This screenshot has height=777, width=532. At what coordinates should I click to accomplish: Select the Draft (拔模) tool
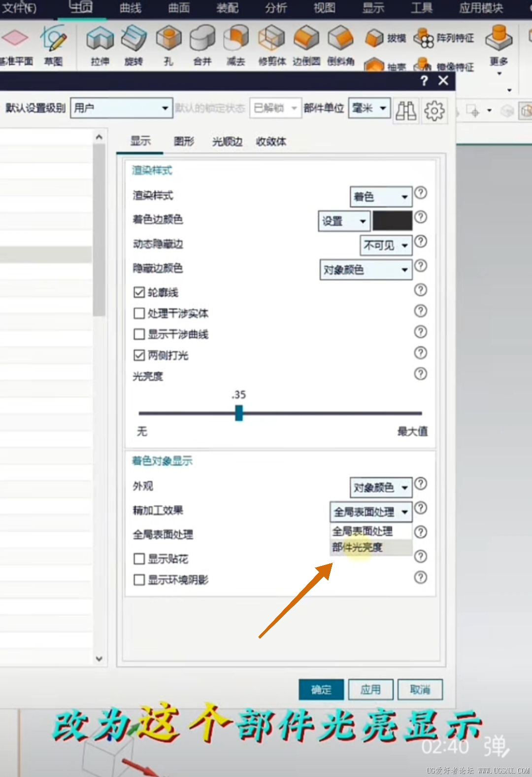tap(386, 38)
